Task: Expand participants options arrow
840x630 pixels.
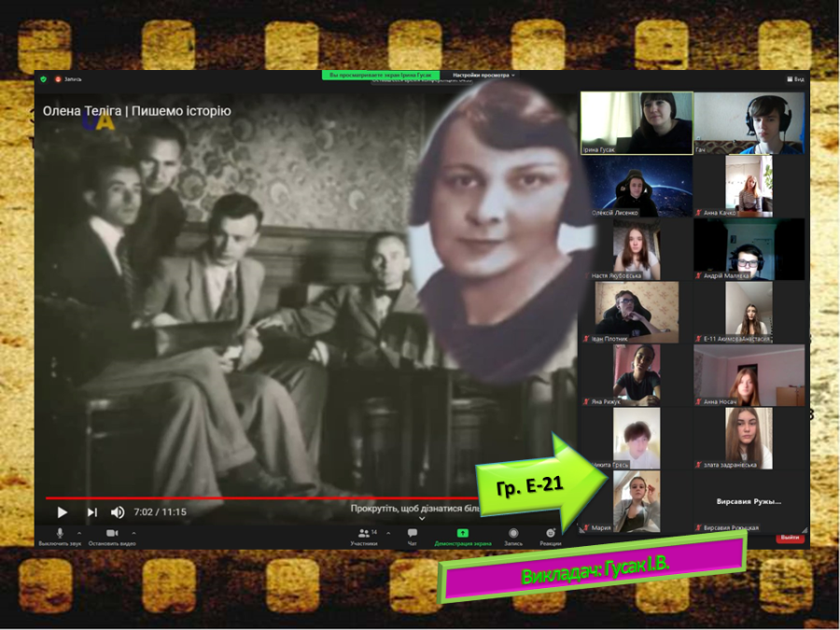Action: [388, 533]
